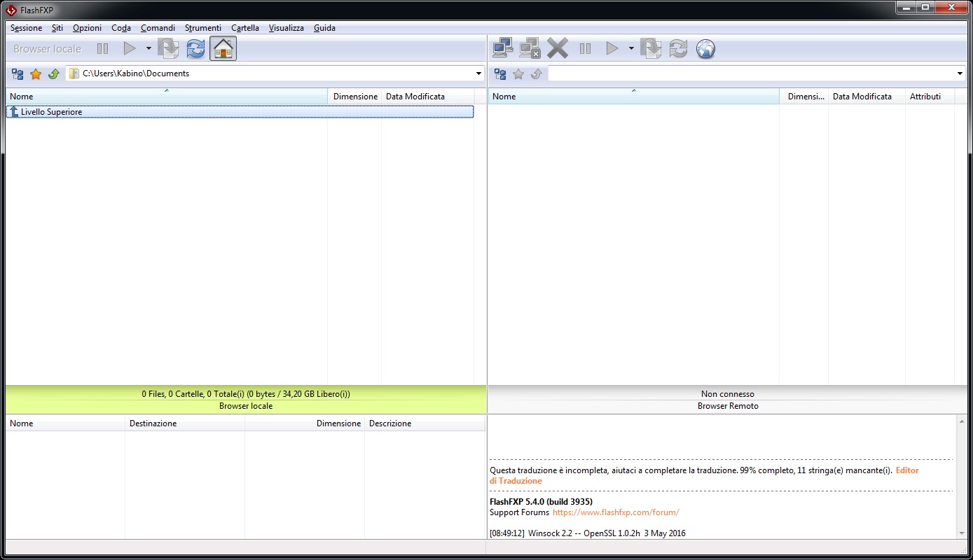The width and height of the screenshot is (973, 560).
Task: Click the globe icon in remote toolbar
Action: pyautogui.click(x=705, y=49)
